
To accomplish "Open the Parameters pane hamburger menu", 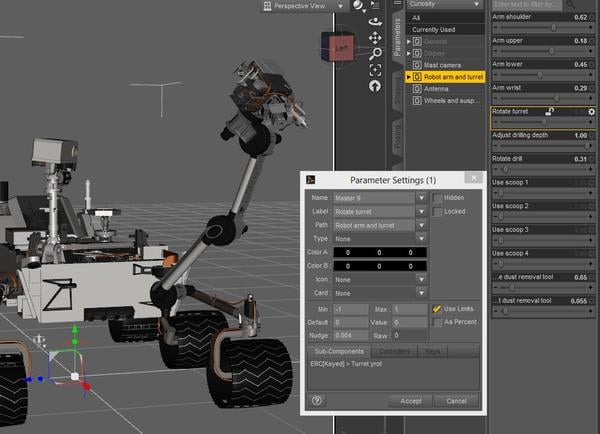I will (398, 3).
